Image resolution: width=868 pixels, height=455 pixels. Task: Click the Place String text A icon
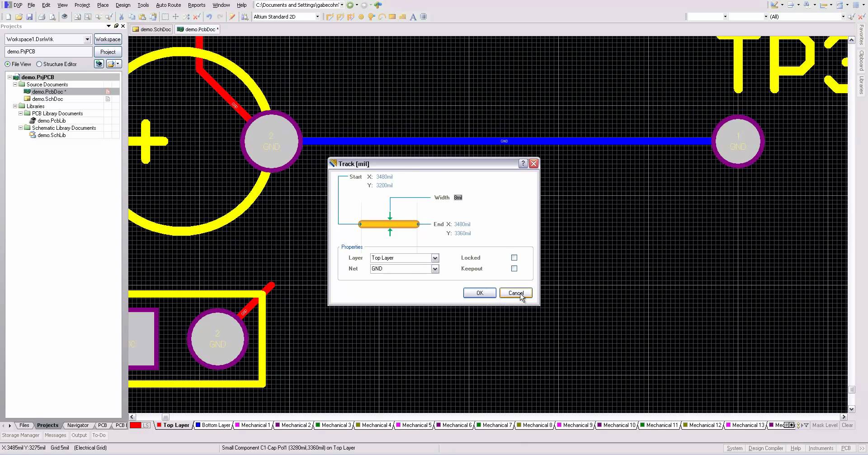click(413, 17)
